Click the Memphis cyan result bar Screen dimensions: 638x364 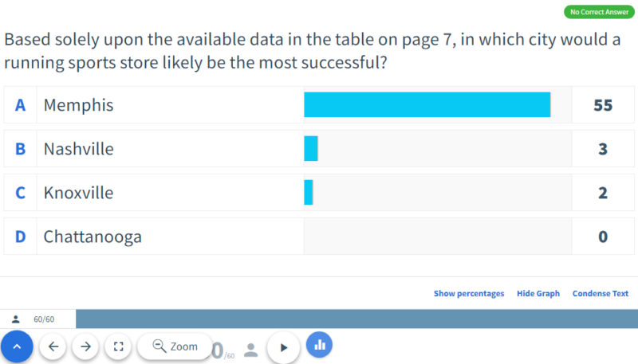click(x=427, y=105)
